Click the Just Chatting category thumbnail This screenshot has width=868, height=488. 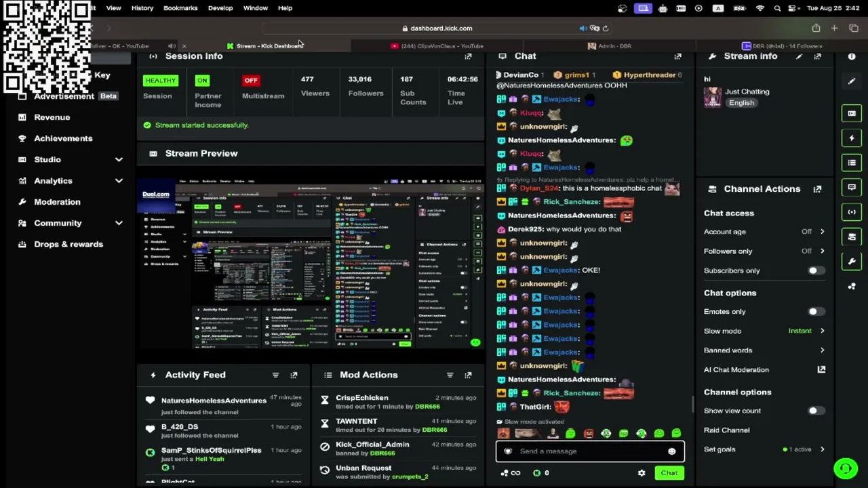pos(713,97)
